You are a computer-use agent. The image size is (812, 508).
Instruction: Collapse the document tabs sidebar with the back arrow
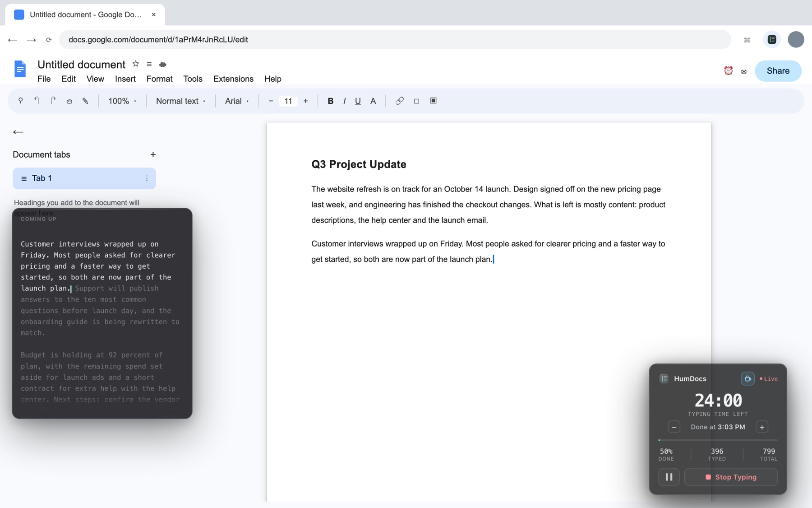[18, 132]
